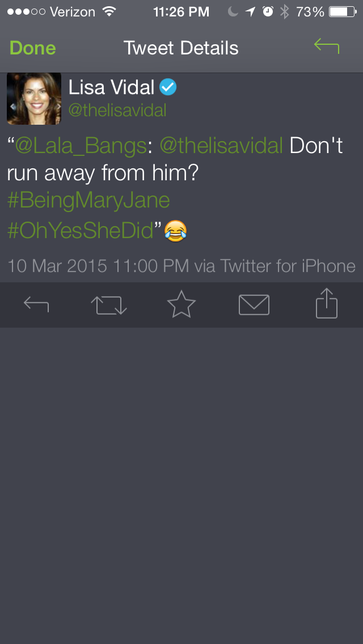Open the #BeingMaryJane hashtag
Image resolution: width=363 pixels, height=644 pixels.
(x=88, y=201)
